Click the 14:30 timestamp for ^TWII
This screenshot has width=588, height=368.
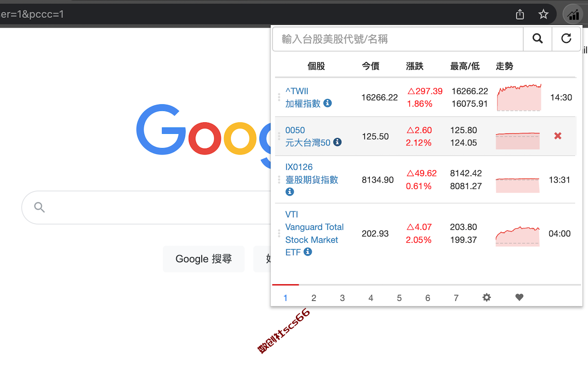561,98
